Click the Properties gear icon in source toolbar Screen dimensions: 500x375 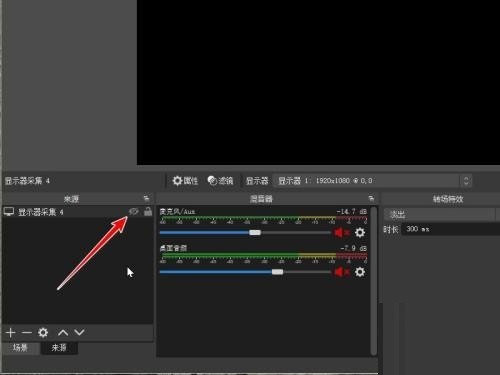click(177, 181)
